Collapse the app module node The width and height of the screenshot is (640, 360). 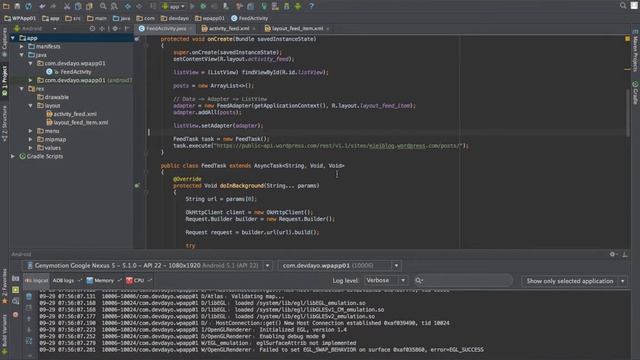pyautogui.click(x=13, y=38)
